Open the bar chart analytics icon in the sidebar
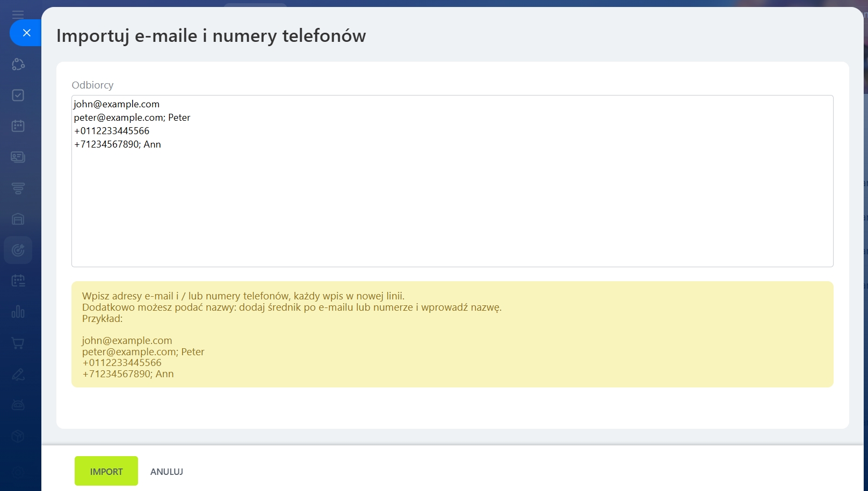This screenshot has height=491, width=868. 18,312
